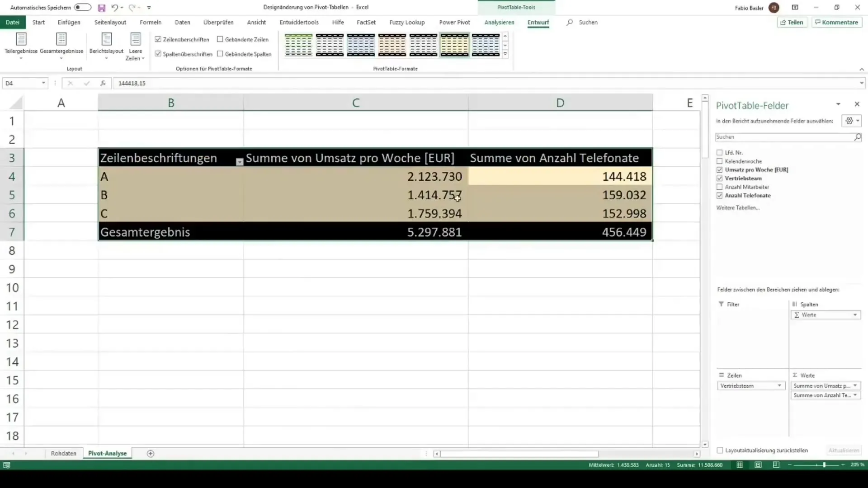Select cell with Gesamtergebnis label
Image resolution: width=868 pixels, height=488 pixels.
point(171,232)
